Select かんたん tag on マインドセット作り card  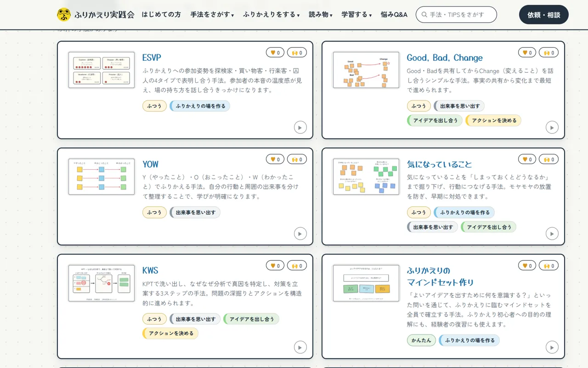421,340
